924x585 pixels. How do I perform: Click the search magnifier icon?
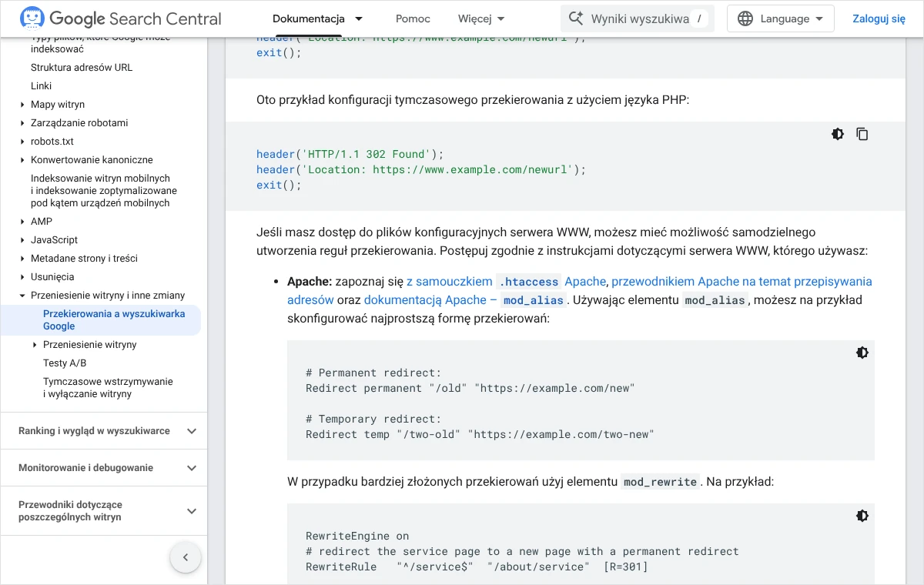coord(576,18)
